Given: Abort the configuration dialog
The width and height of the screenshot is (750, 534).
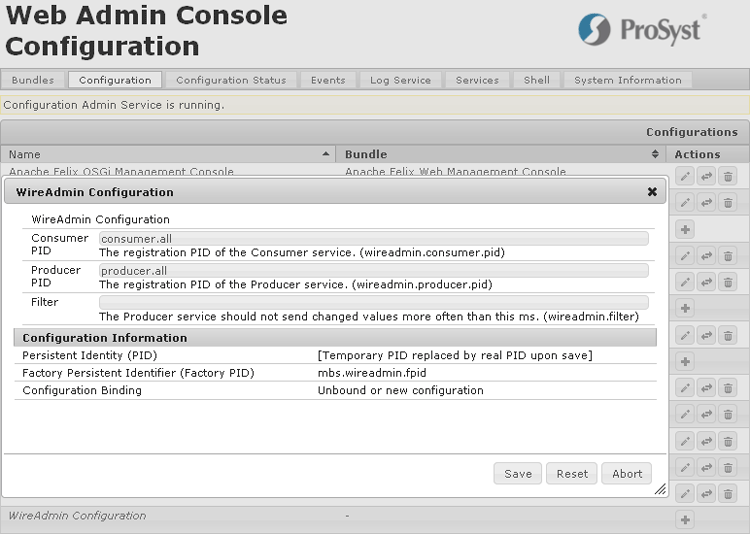Looking at the screenshot, I should tap(627, 473).
